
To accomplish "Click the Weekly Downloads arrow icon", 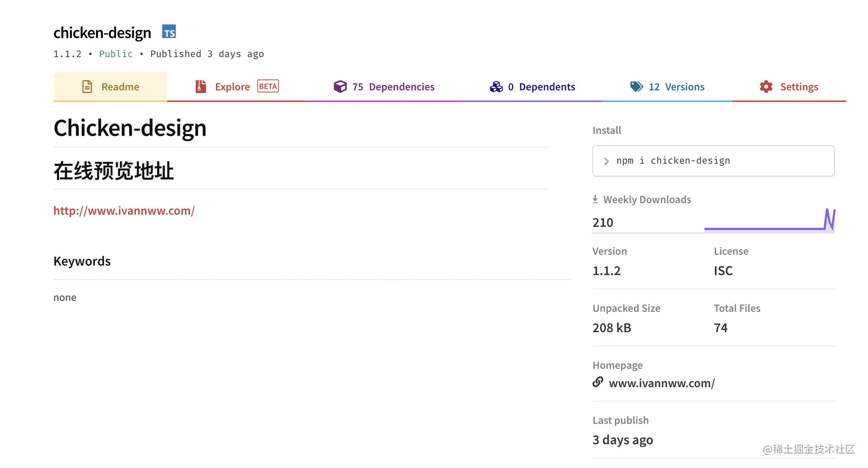I will click(x=595, y=199).
